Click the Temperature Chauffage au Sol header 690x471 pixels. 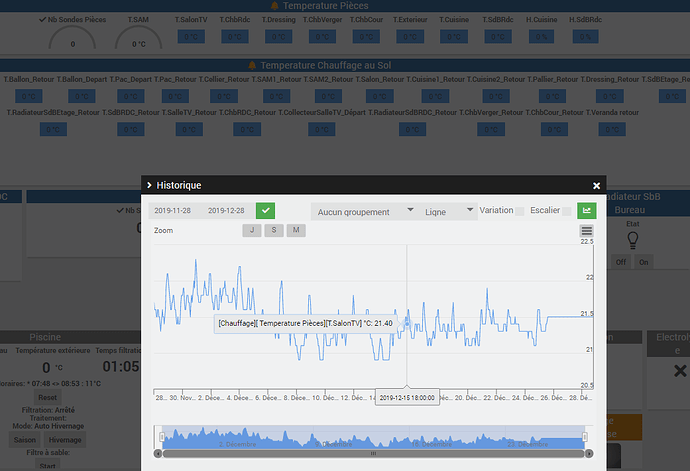(326, 65)
